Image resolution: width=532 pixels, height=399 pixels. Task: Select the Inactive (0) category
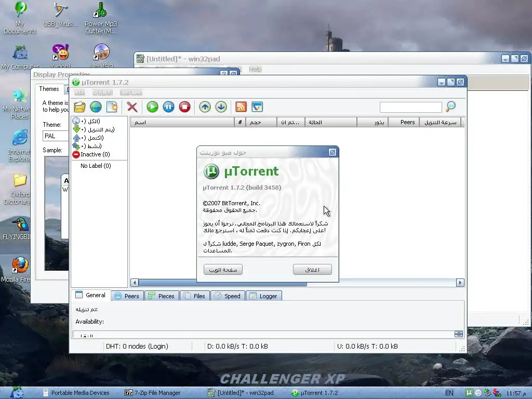tap(91, 154)
